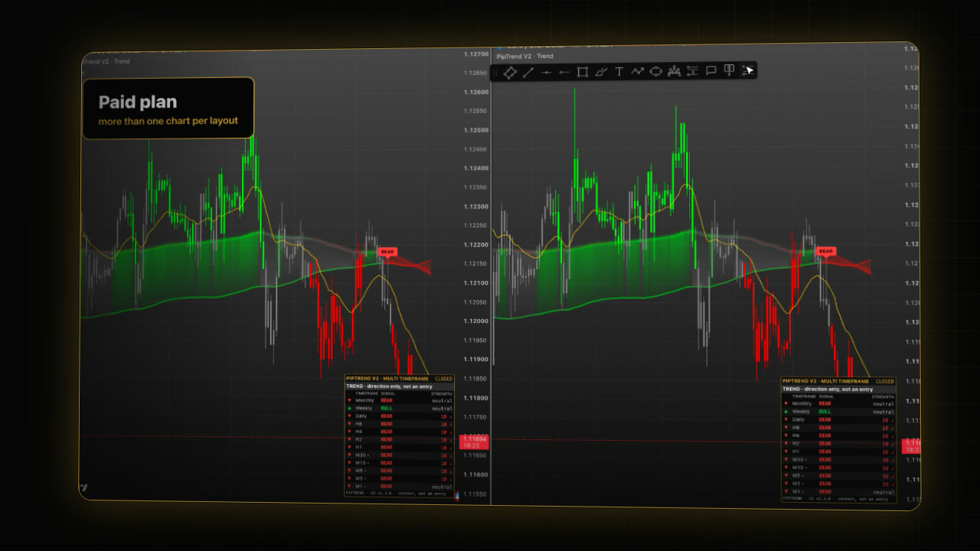The image size is (980, 551).
Task: Click the Weekly BULL row in the left chart table
Action: tap(400, 409)
